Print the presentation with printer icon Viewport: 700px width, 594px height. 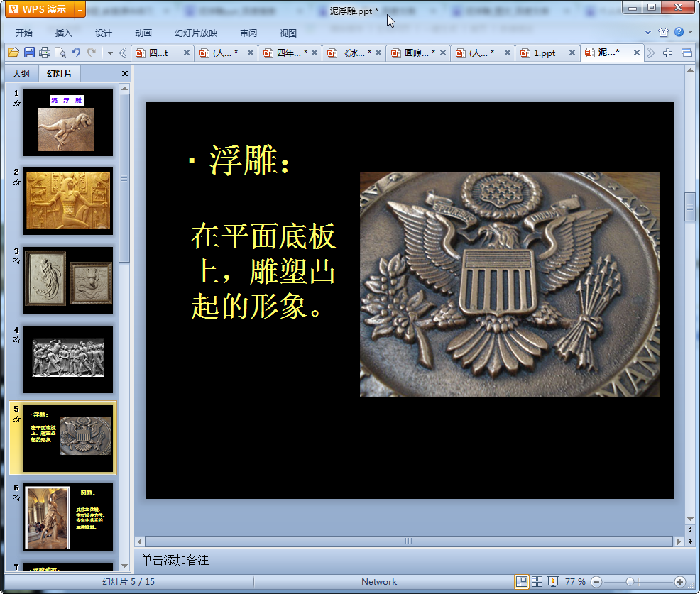tap(45, 53)
